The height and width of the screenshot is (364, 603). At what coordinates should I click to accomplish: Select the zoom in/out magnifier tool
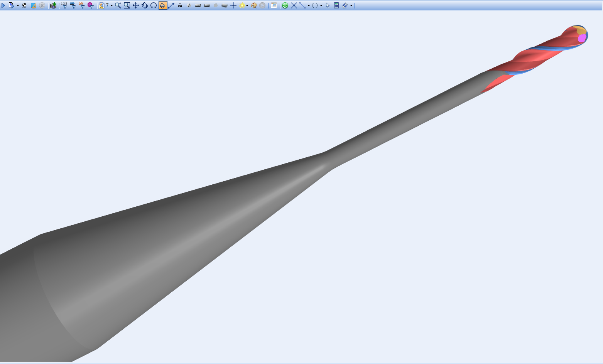pos(118,5)
